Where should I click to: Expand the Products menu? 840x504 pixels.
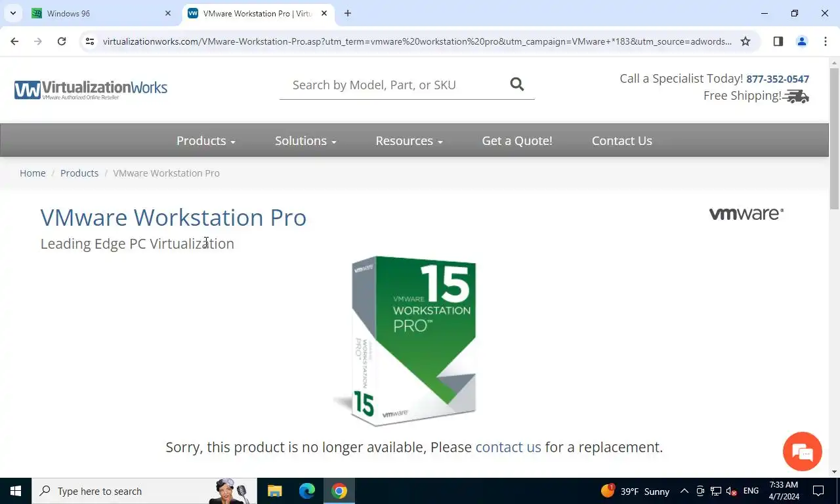[x=205, y=140]
